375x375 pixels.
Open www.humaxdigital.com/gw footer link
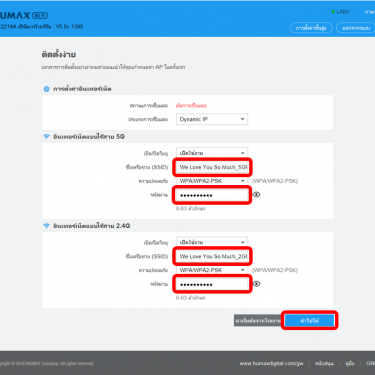tap(271, 363)
